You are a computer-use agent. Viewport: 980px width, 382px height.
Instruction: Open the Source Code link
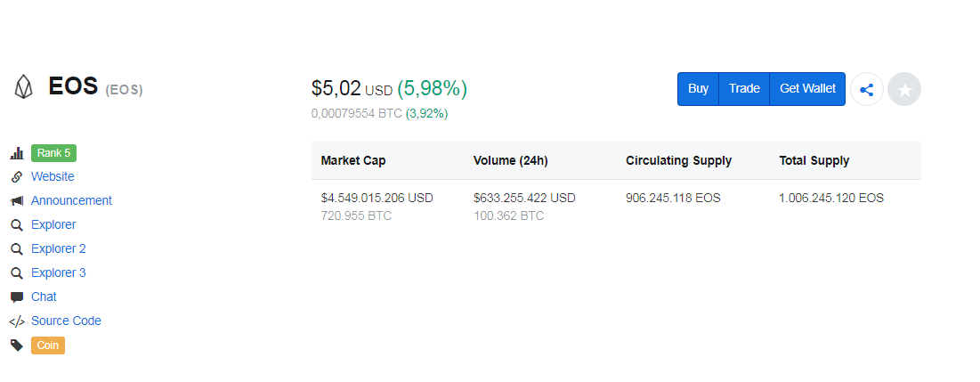click(x=66, y=321)
